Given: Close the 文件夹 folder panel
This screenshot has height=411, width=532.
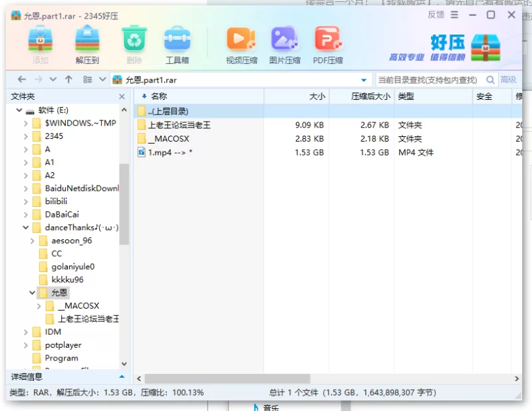Looking at the screenshot, I should 122,96.
